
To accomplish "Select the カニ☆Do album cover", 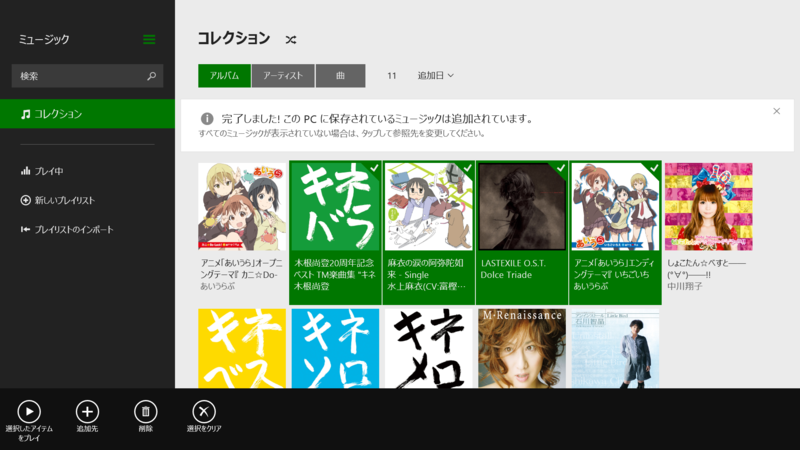I will [x=242, y=207].
